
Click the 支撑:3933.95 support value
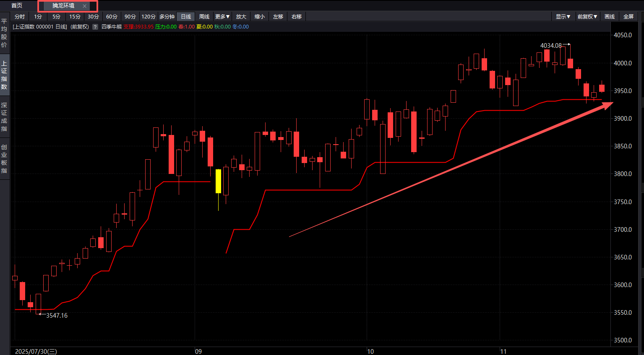pyautogui.click(x=138, y=27)
